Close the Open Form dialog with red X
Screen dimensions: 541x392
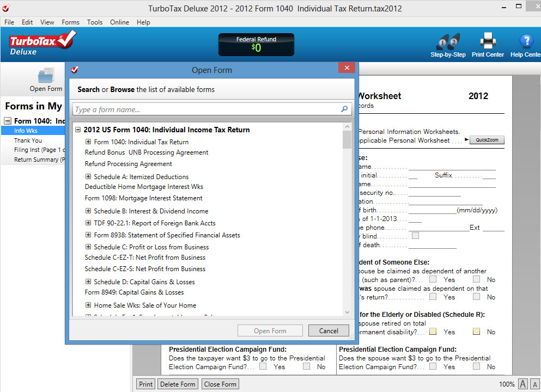[x=347, y=68]
